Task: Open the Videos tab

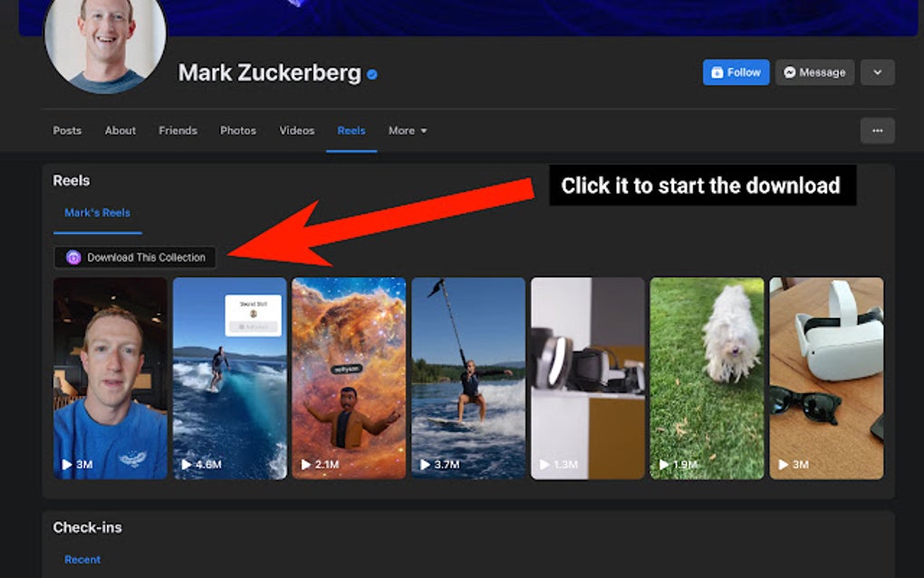Action: click(297, 130)
